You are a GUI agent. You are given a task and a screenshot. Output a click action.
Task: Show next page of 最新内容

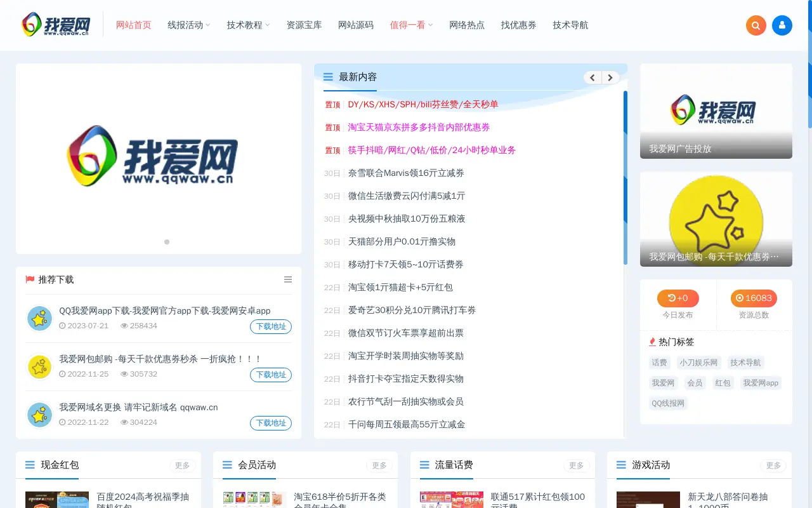(x=610, y=77)
